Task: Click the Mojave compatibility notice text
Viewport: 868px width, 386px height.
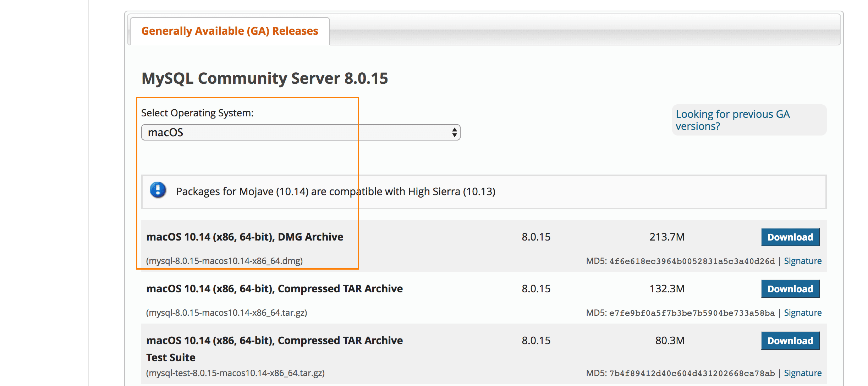Action: [x=335, y=192]
